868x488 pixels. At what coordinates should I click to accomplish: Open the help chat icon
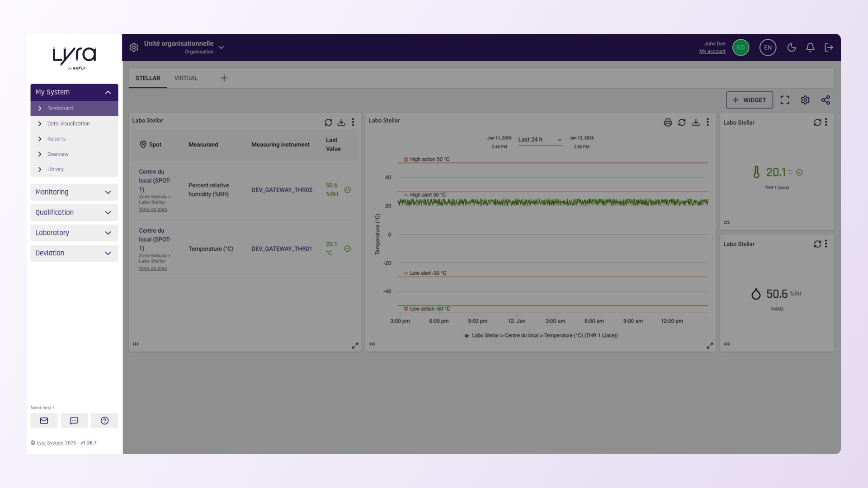pyautogui.click(x=74, y=421)
